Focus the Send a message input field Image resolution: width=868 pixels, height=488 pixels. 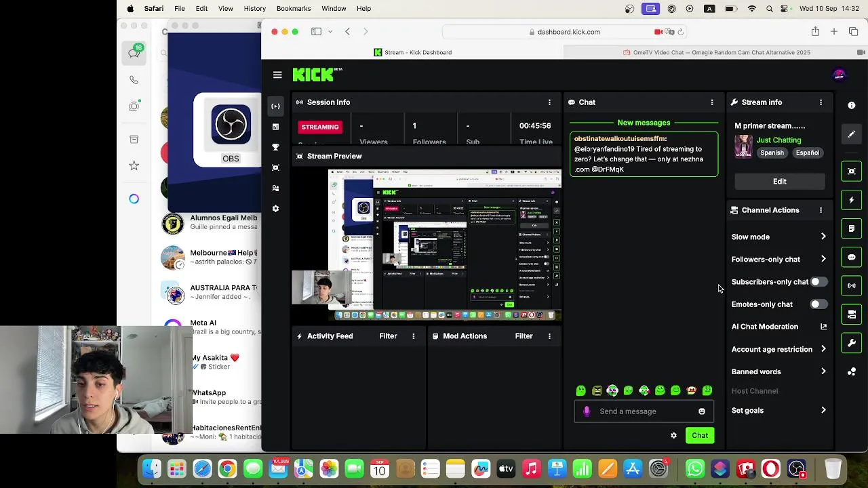pyautogui.click(x=644, y=411)
